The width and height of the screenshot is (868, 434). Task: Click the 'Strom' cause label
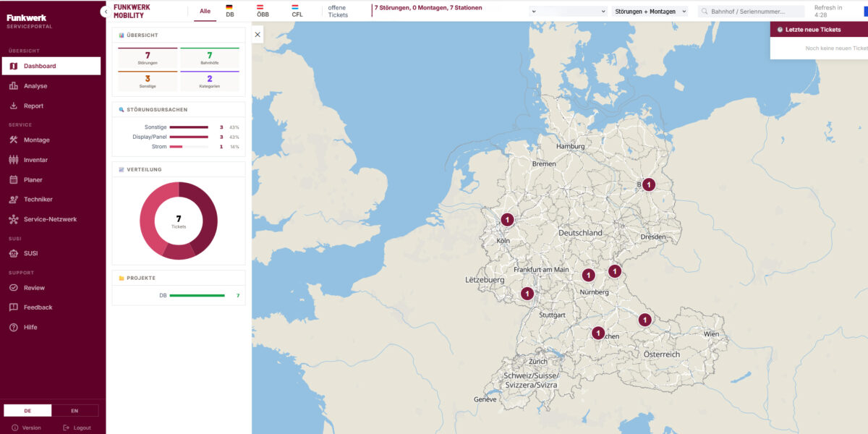click(158, 147)
